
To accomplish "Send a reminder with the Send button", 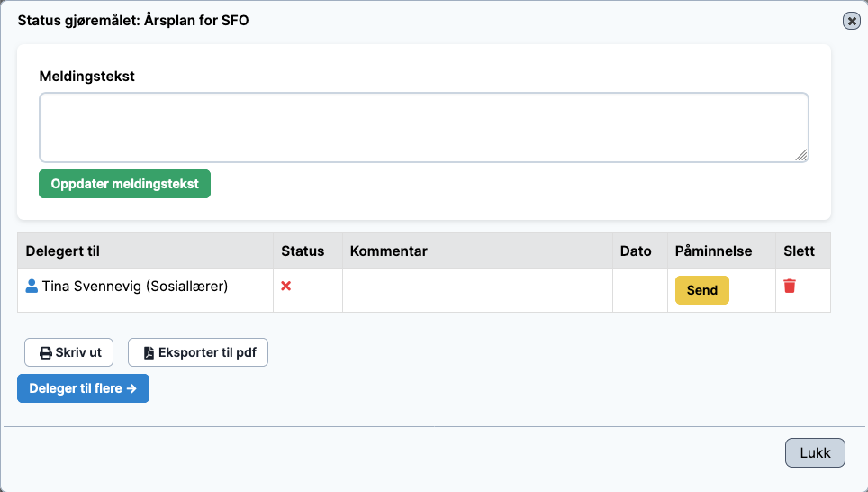I will [701, 290].
